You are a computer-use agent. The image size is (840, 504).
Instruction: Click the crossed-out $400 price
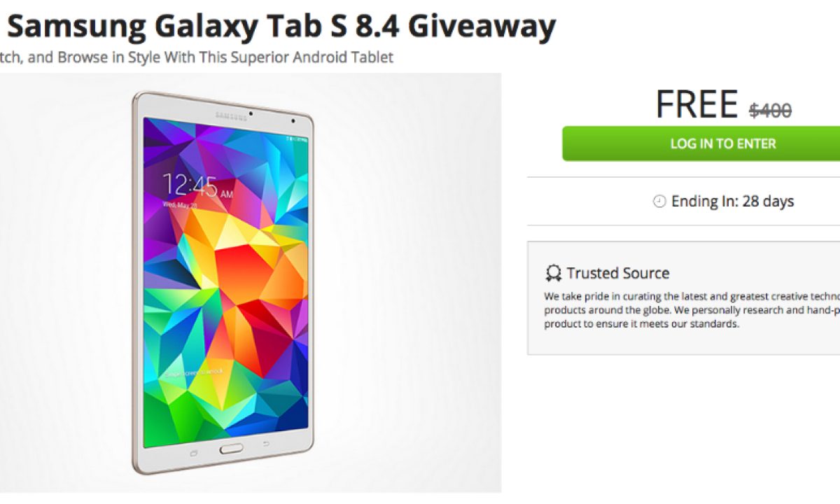[770, 110]
